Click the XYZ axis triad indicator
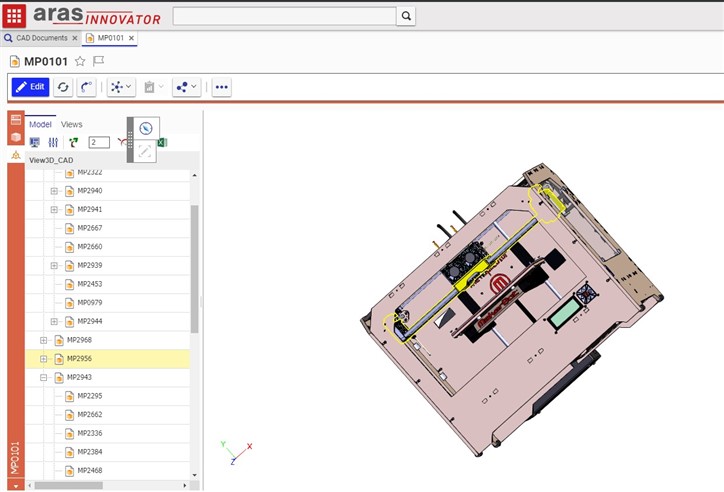The width and height of the screenshot is (724, 492). (x=235, y=452)
